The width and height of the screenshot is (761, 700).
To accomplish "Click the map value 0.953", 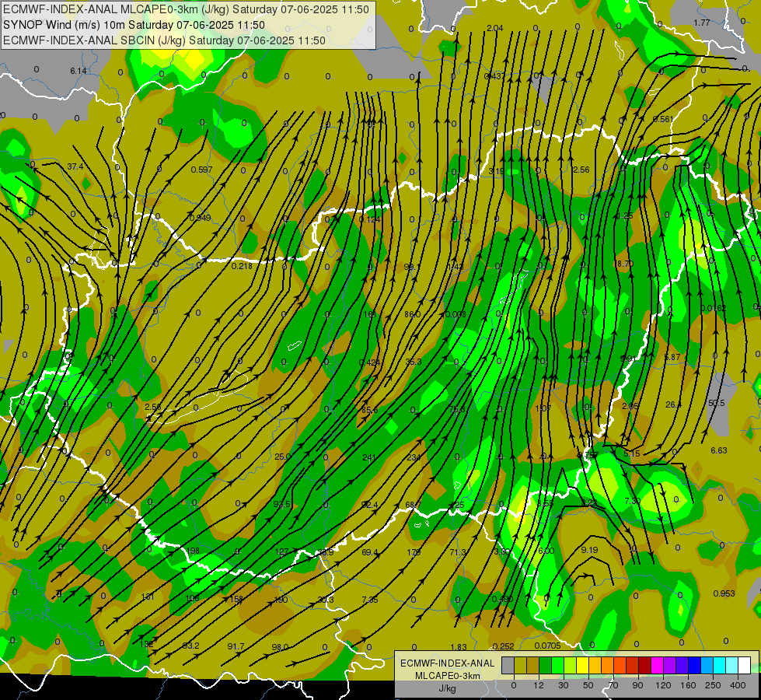I will [724, 593].
